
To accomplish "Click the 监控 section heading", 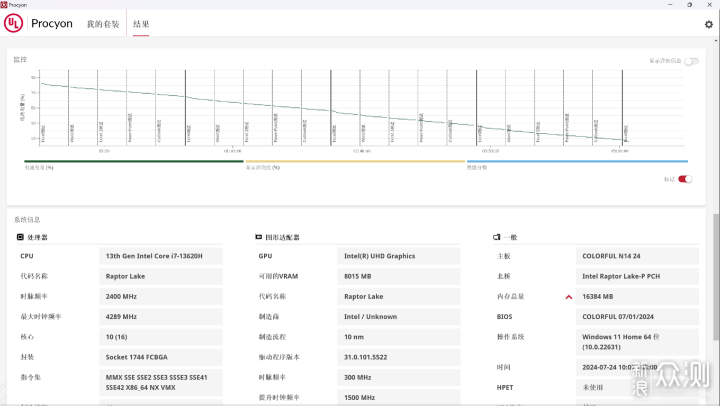I will click(x=20, y=59).
